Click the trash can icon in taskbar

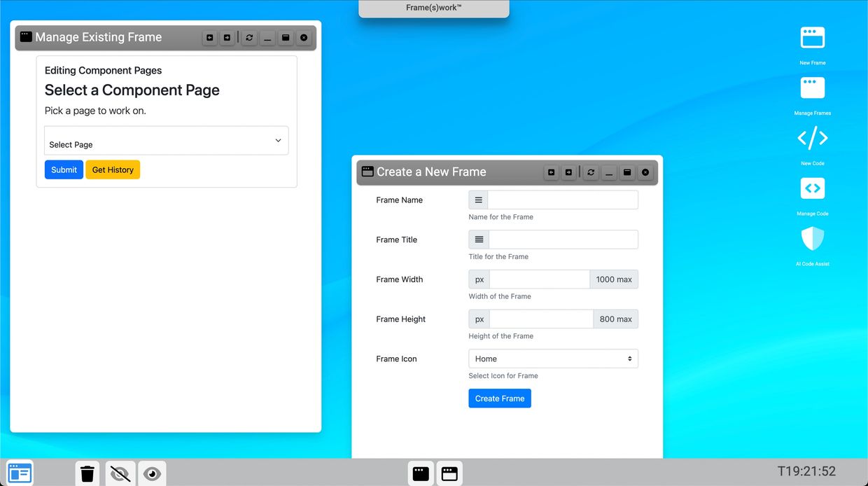point(87,474)
